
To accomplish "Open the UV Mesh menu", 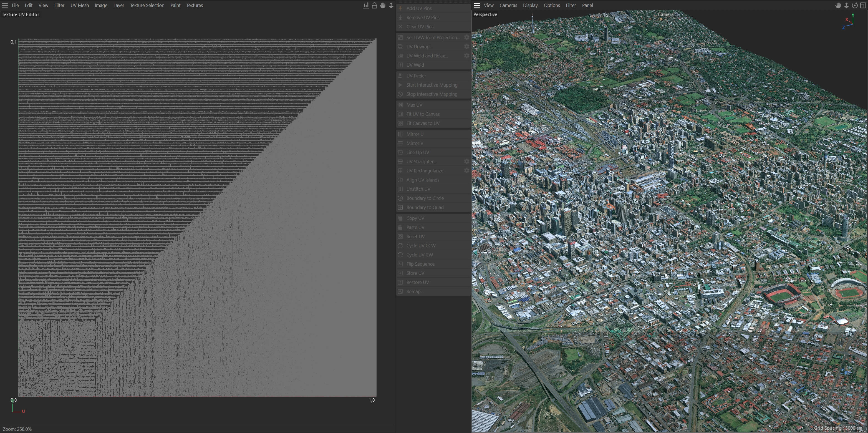I will click(x=80, y=5).
